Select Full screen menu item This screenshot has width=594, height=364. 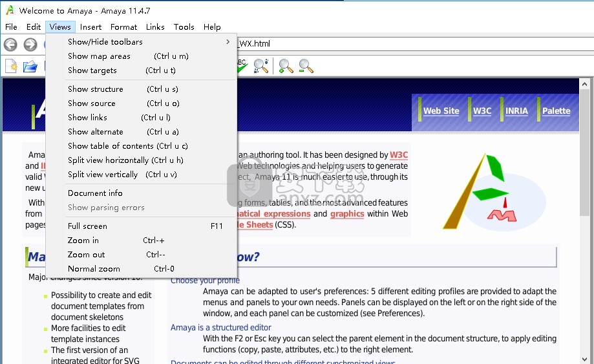[x=142, y=226]
